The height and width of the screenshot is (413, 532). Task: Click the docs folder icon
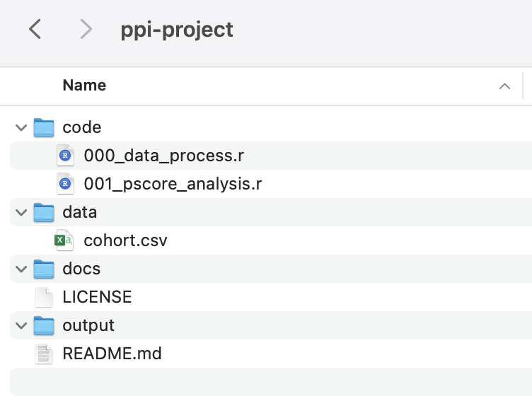click(x=45, y=269)
